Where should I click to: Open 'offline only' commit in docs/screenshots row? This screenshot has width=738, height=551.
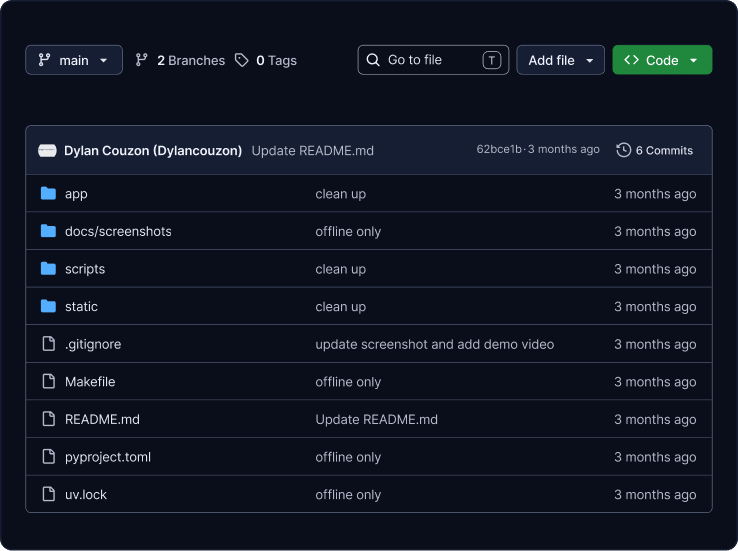[348, 232]
